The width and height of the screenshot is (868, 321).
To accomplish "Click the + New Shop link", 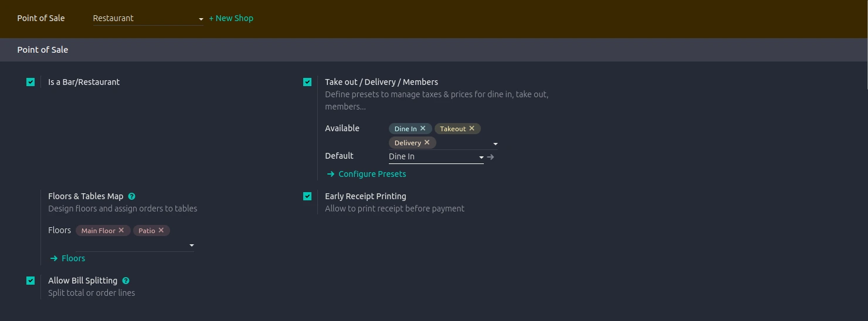I will point(231,18).
